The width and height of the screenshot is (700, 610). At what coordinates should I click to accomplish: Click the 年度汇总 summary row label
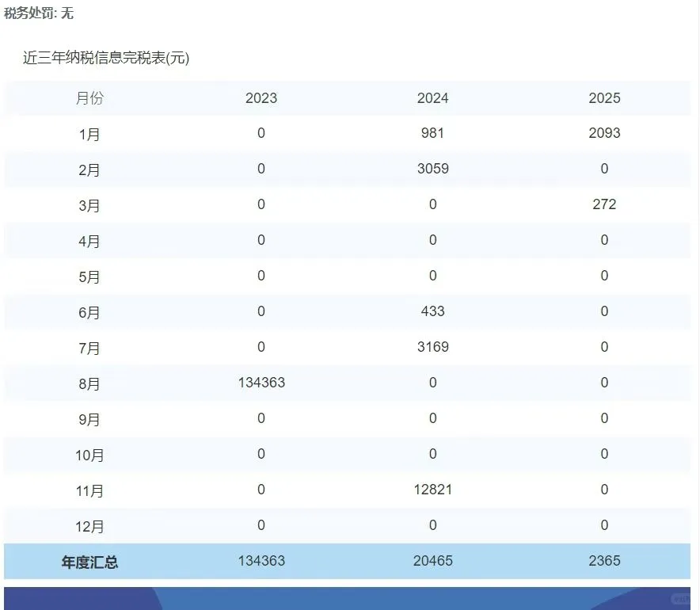click(88, 561)
